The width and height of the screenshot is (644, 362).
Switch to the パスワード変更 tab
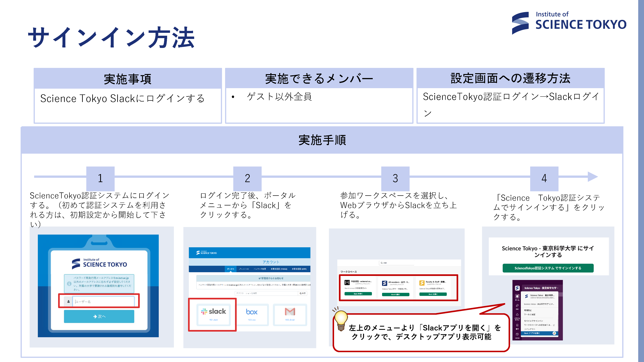[x=260, y=269]
